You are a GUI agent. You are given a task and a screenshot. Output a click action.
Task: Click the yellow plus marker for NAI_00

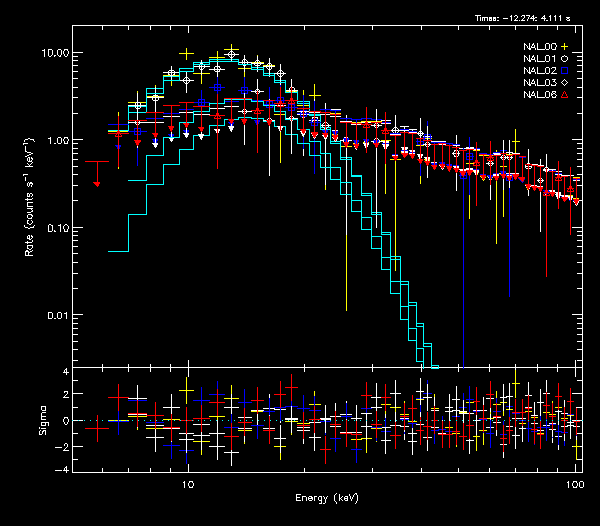pos(565,48)
